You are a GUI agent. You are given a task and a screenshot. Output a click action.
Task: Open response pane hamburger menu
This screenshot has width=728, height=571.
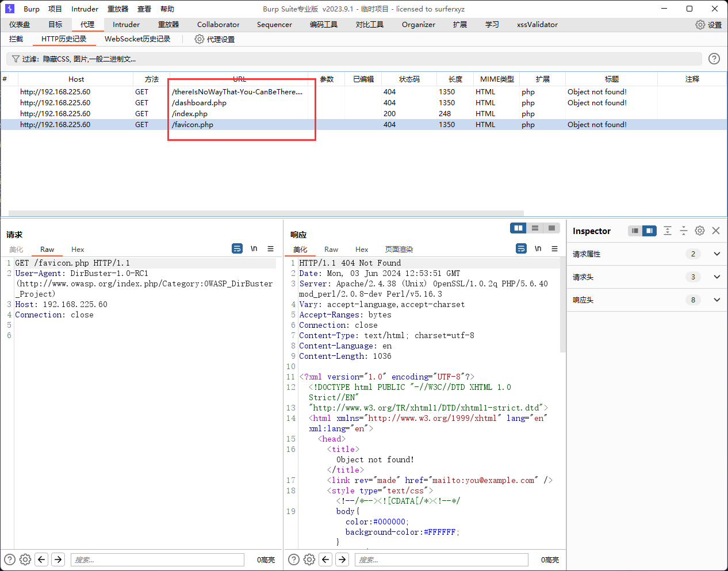point(554,248)
